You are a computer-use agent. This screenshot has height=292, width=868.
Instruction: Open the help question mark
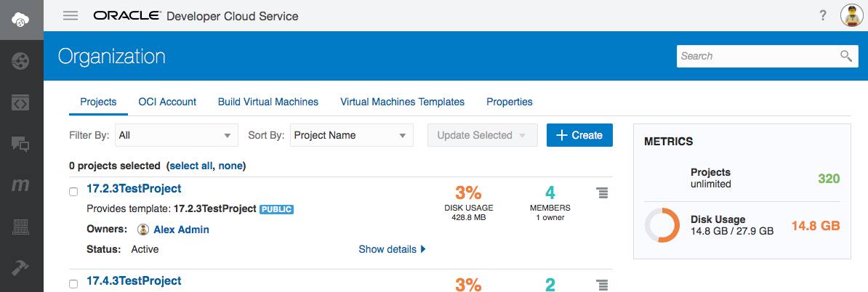tap(823, 15)
